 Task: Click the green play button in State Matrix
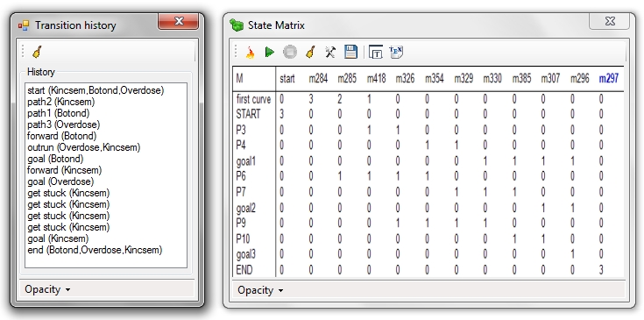click(x=270, y=53)
